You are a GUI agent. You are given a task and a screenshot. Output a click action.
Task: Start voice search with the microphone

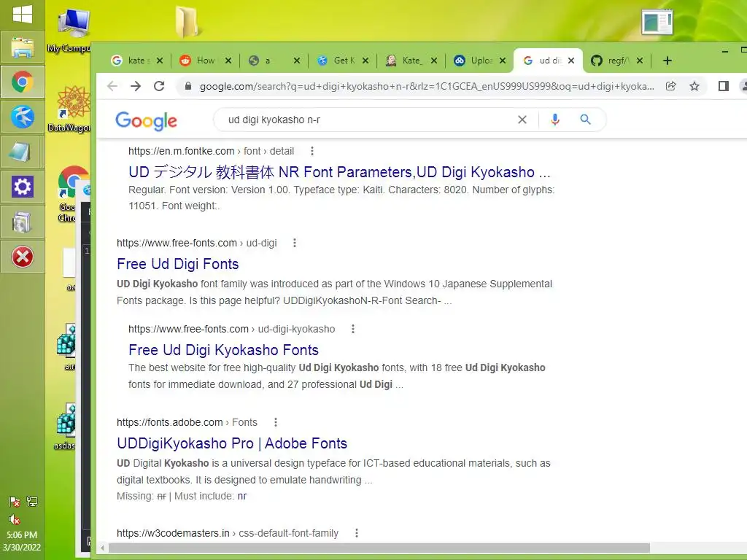pyautogui.click(x=555, y=120)
